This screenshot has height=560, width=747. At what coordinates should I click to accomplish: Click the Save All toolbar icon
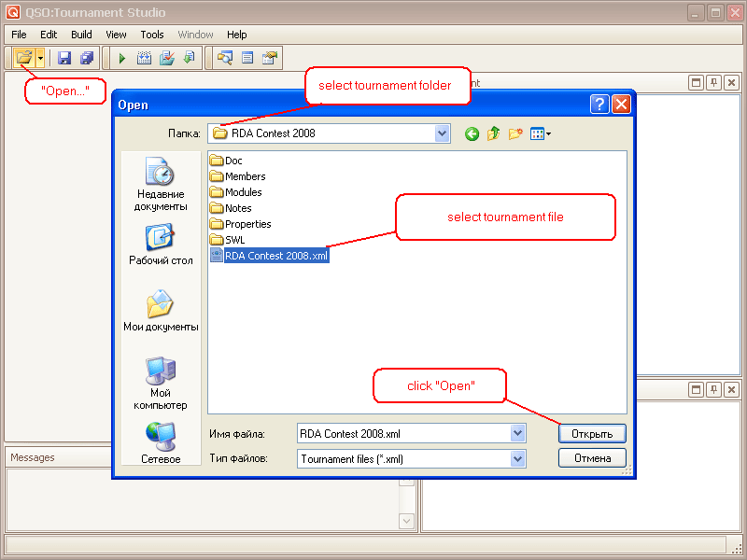point(86,58)
